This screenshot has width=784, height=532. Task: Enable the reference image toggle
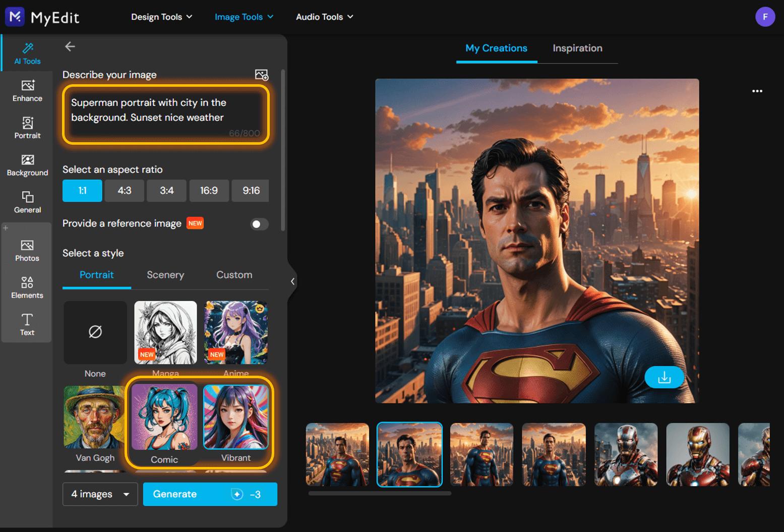click(x=259, y=224)
